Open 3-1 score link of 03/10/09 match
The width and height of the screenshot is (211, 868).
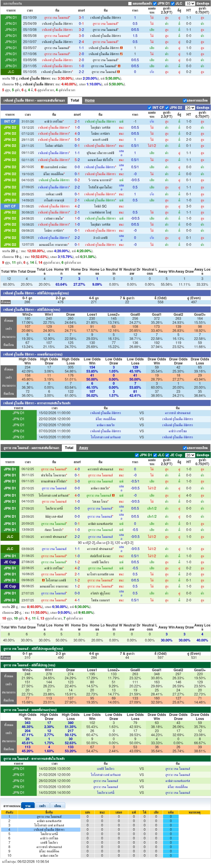coord(81,18)
